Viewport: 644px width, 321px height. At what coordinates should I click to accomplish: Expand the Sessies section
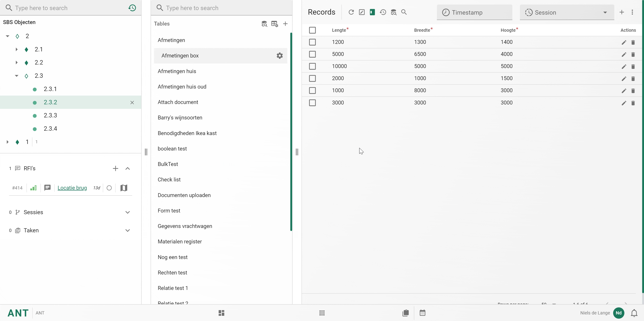click(127, 212)
